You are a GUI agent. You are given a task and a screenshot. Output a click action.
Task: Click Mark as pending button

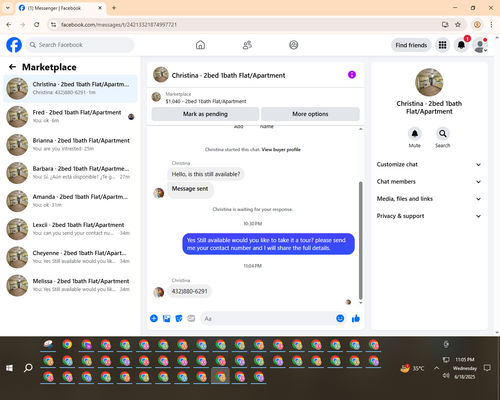(x=205, y=114)
